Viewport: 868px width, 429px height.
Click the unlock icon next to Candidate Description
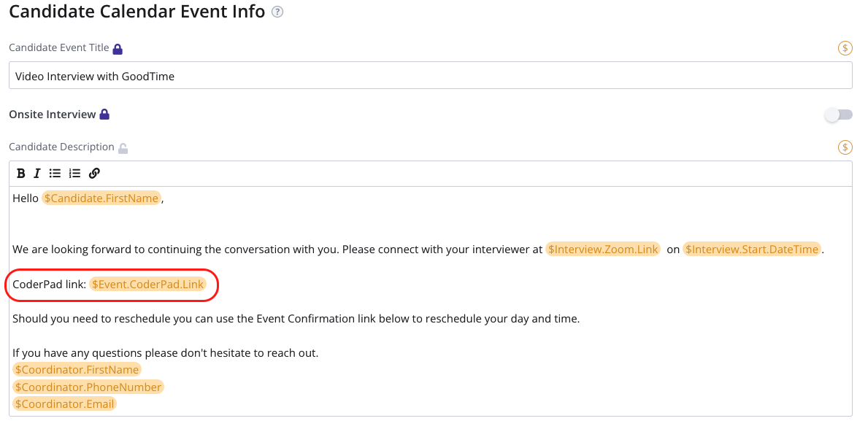pos(123,148)
